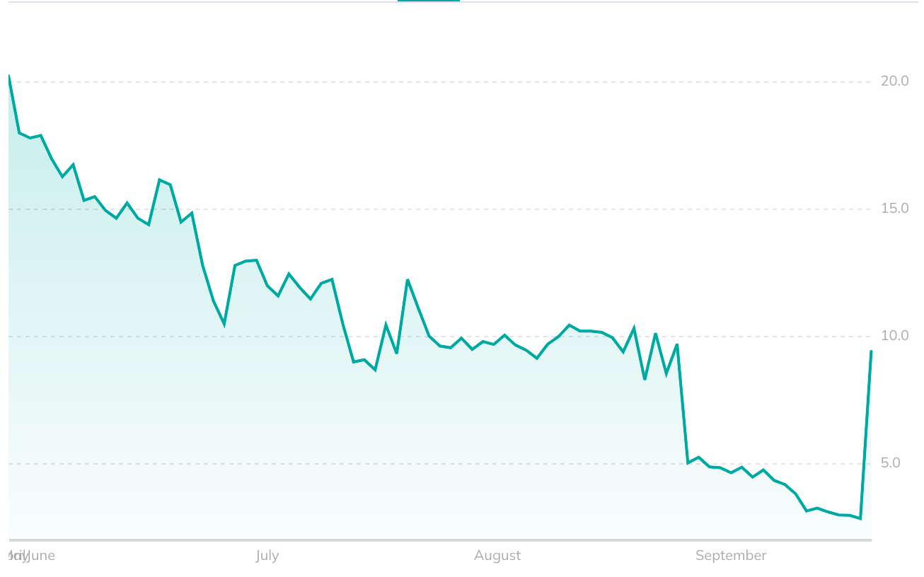The image size is (924, 577).
Task: Click the 5.0 y-axis label
Action: coord(891,463)
